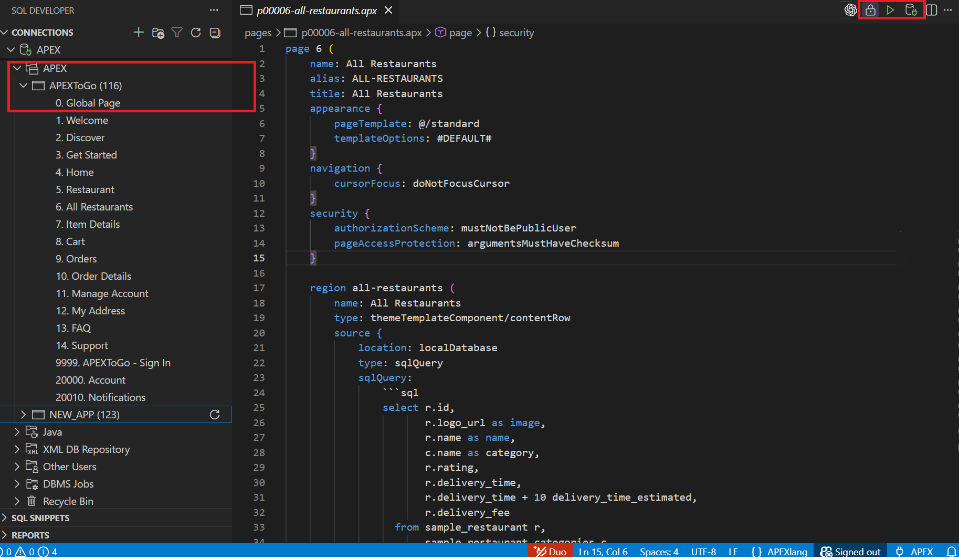Image resolution: width=959 pixels, height=560 pixels.
Task: Expand the Other Users node
Action: pyautogui.click(x=17, y=467)
